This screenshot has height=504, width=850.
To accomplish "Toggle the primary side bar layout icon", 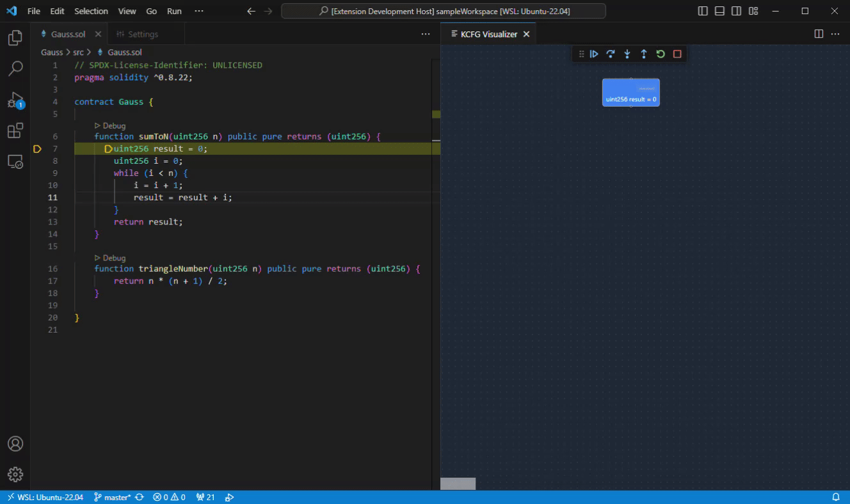I will coord(703,11).
